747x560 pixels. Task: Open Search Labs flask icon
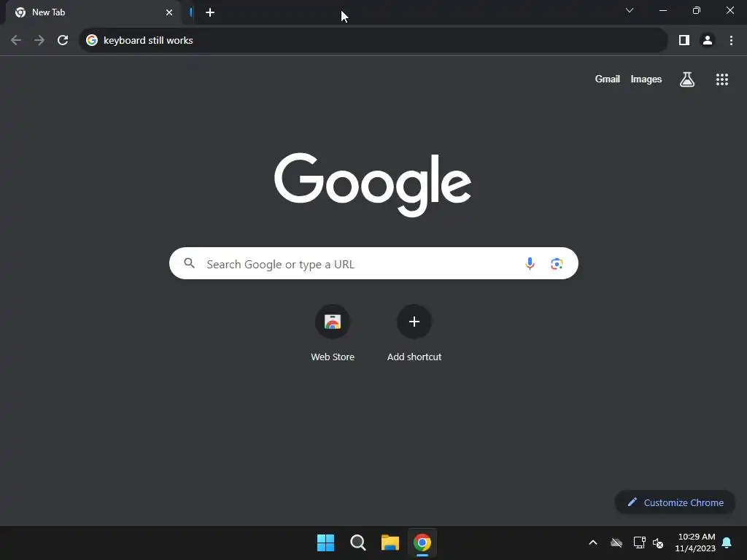(x=687, y=79)
